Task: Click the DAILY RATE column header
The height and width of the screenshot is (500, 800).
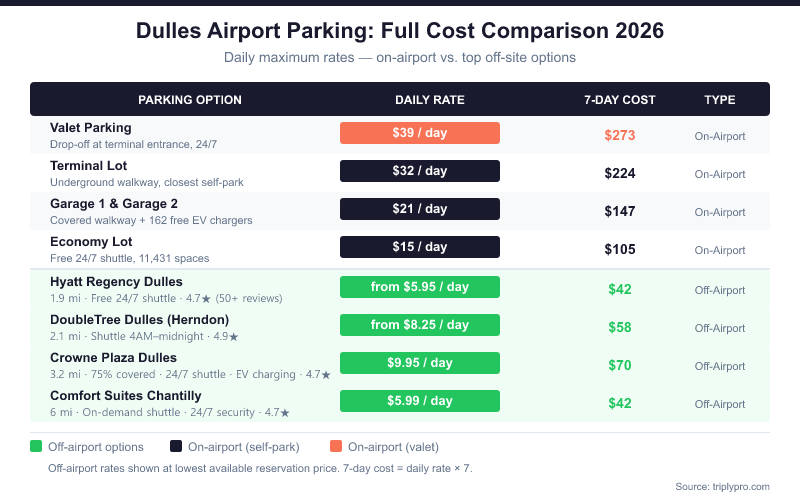Action: (430, 100)
